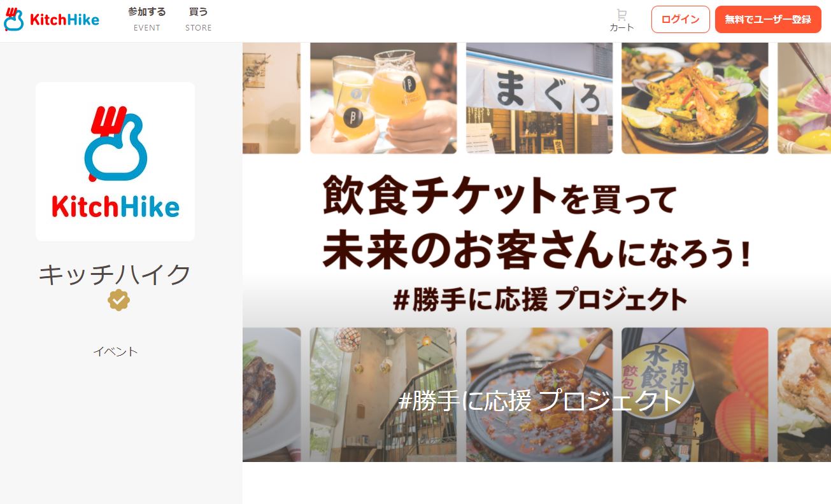Click the white #勝手に応援 プロジェクト caption
Image resolution: width=831 pixels, height=504 pixels.
(x=540, y=401)
